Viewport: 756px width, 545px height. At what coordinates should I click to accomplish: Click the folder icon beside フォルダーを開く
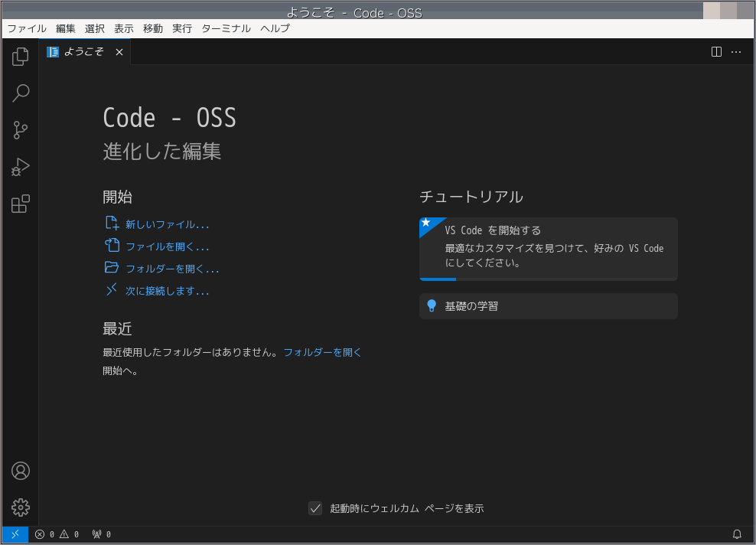[x=112, y=267]
